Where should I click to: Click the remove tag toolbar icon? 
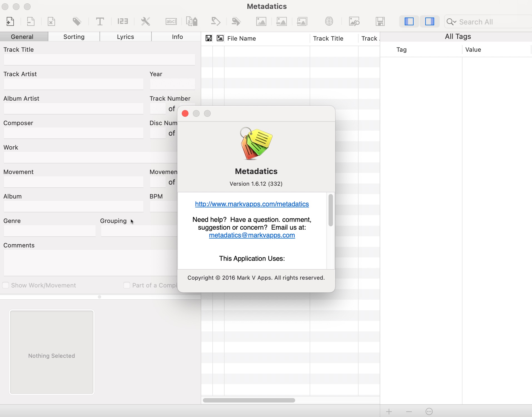216,21
